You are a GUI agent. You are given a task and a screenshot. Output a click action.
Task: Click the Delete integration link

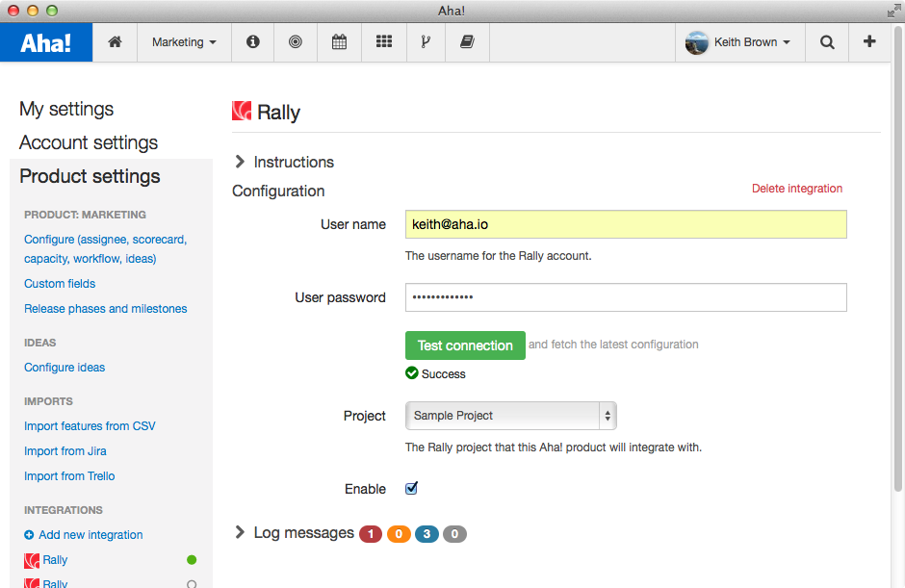797,188
